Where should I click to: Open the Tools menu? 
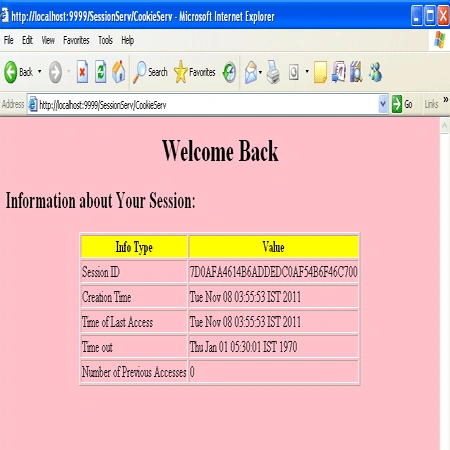[x=105, y=40]
